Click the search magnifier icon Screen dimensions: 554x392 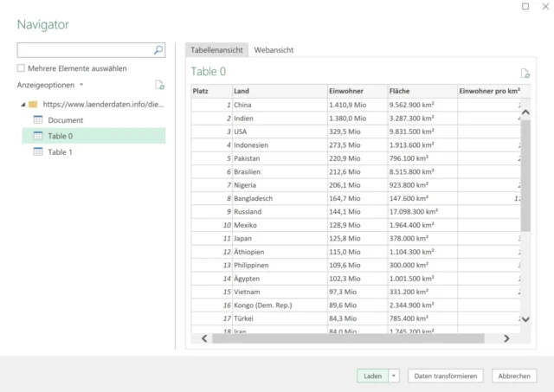(x=158, y=50)
